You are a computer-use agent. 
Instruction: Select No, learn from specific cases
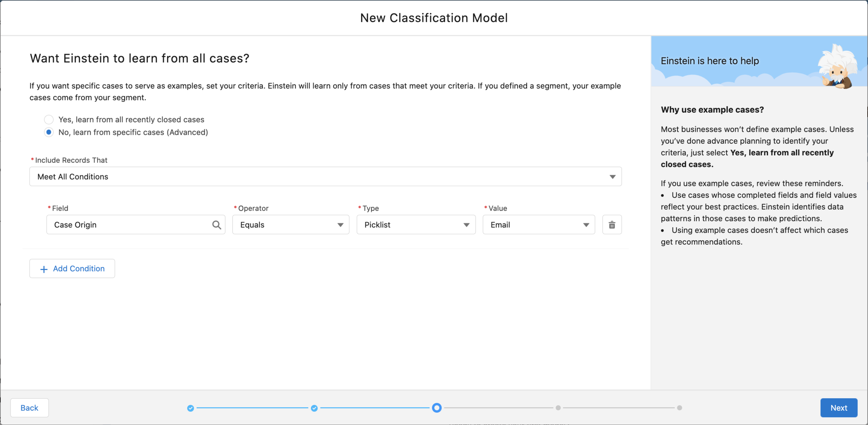click(x=49, y=132)
